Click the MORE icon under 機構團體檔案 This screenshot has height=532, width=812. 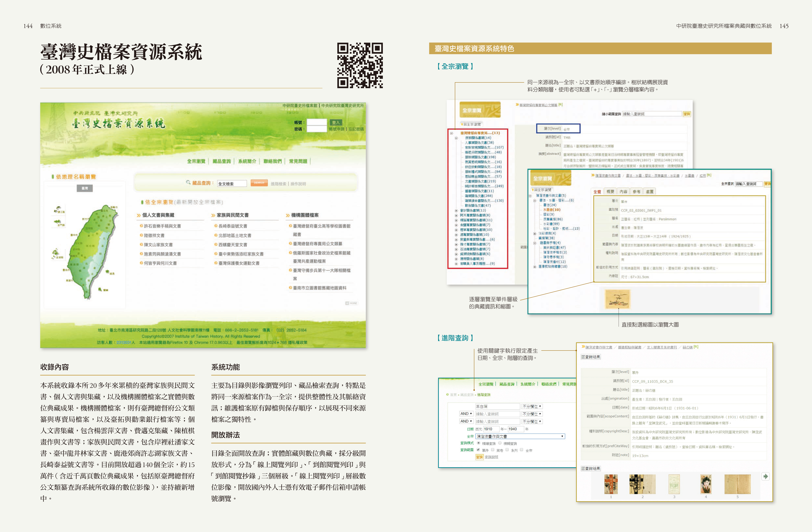click(351, 303)
